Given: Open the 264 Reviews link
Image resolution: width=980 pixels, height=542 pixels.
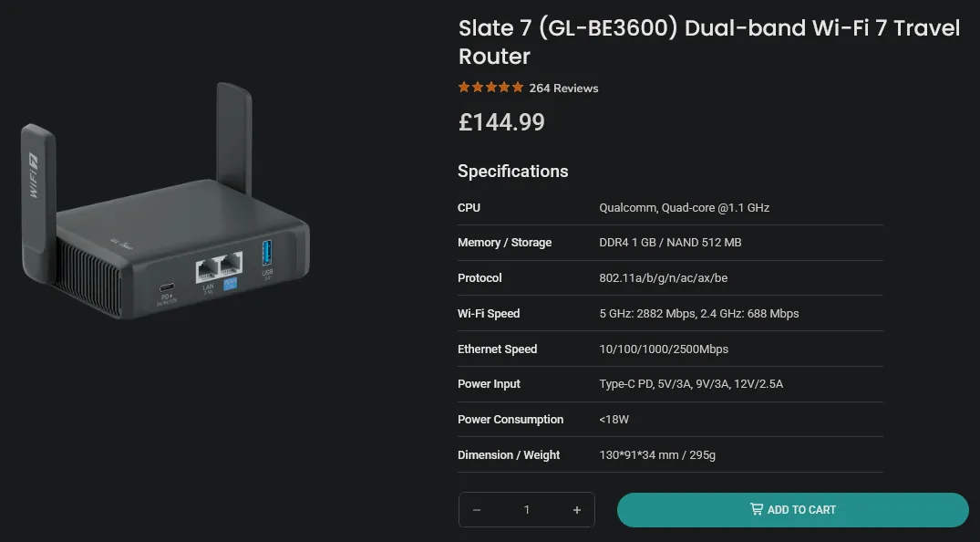Looking at the screenshot, I should point(563,89).
